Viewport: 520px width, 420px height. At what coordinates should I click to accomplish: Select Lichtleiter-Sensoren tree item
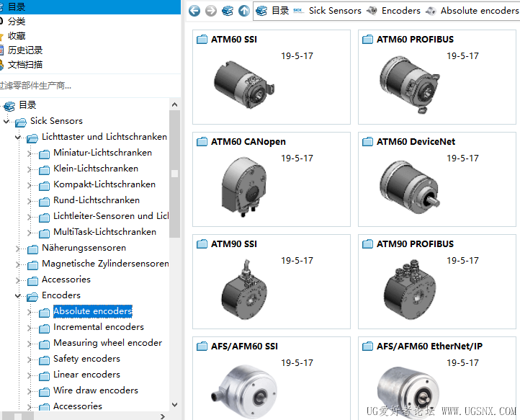111,216
